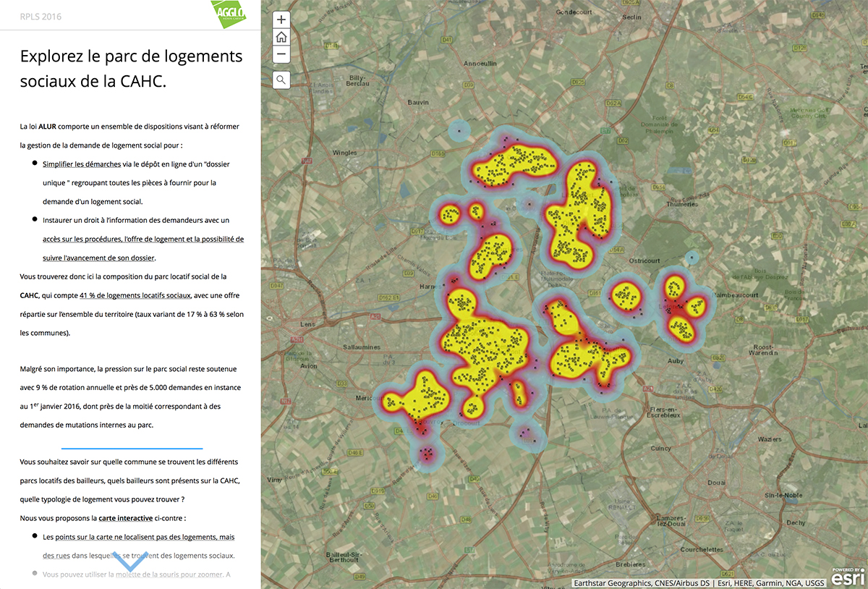This screenshot has height=589, width=868.
Task: Open the 'Simplifier les démarches' link
Action: coord(82,164)
